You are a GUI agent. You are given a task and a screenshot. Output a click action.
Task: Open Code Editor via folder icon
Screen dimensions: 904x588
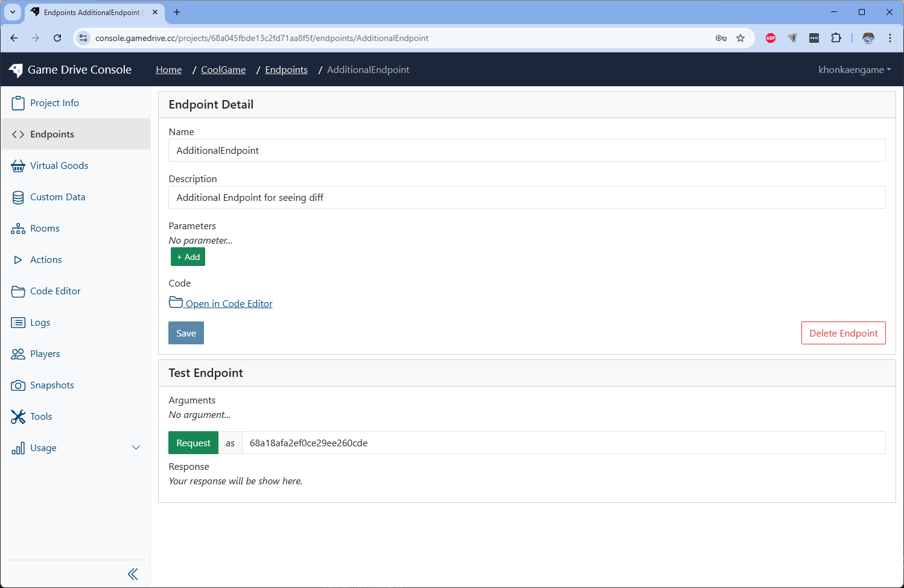point(18,291)
